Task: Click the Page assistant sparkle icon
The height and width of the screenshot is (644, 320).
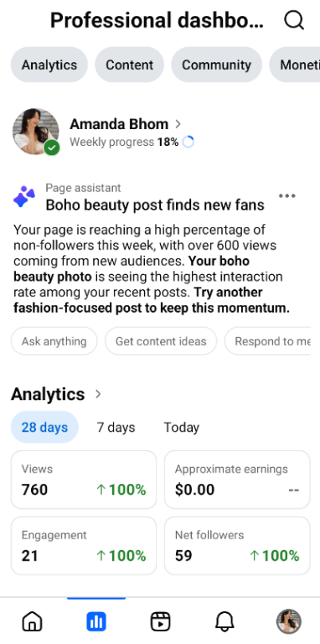Action: pyautogui.click(x=24, y=197)
